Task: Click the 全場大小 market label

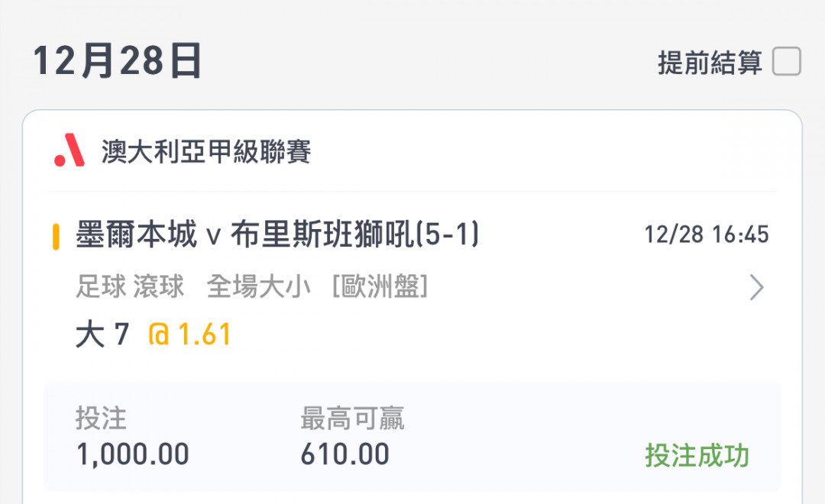Action: tap(258, 286)
